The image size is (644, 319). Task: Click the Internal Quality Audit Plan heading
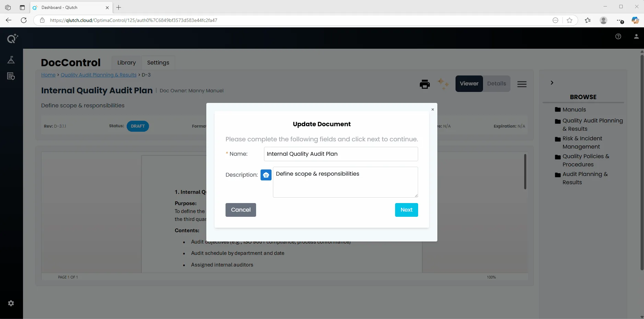pos(97,90)
